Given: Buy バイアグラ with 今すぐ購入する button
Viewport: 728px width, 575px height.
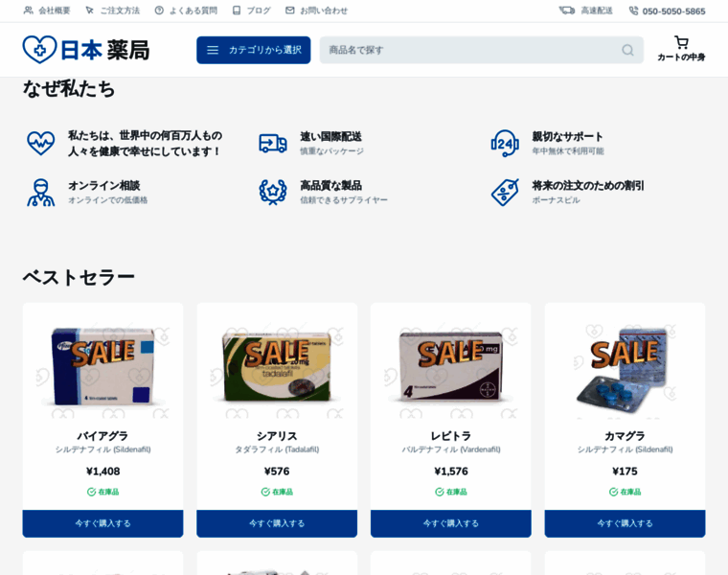Looking at the screenshot, I should coord(102,523).
